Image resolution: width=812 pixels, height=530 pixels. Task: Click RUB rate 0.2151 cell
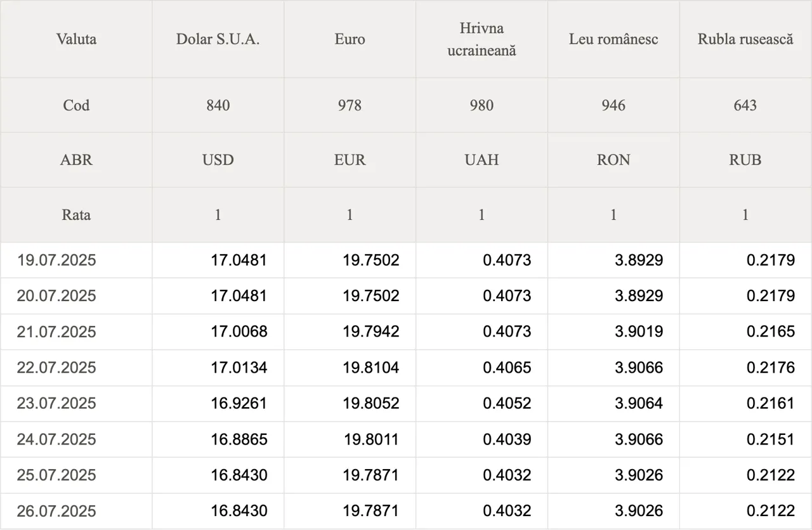(745, 439)
